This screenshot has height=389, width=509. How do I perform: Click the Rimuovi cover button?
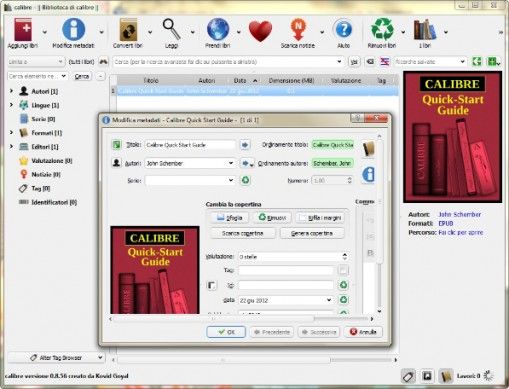point(272,218)
